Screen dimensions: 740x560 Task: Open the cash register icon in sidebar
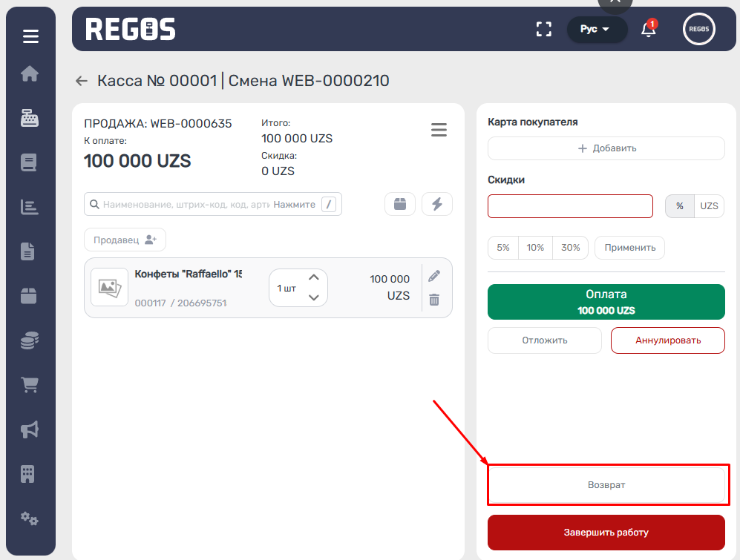[x=30, y=118]
